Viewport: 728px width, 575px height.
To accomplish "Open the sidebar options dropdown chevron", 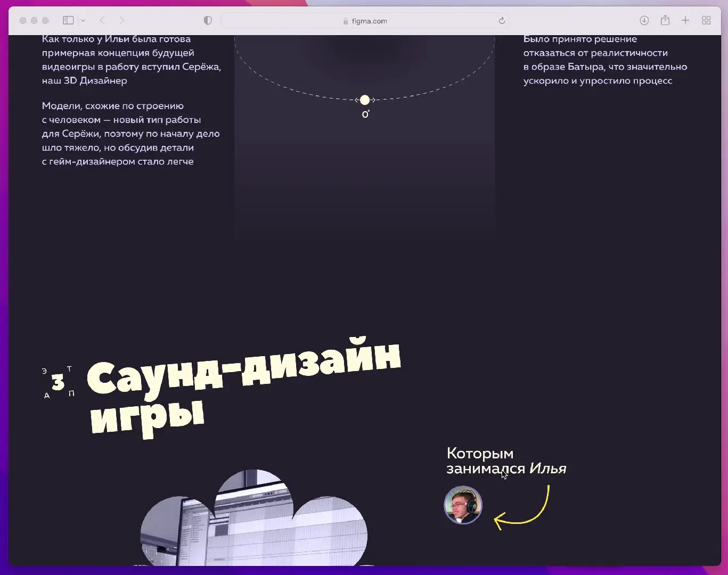I will (83, 20).
